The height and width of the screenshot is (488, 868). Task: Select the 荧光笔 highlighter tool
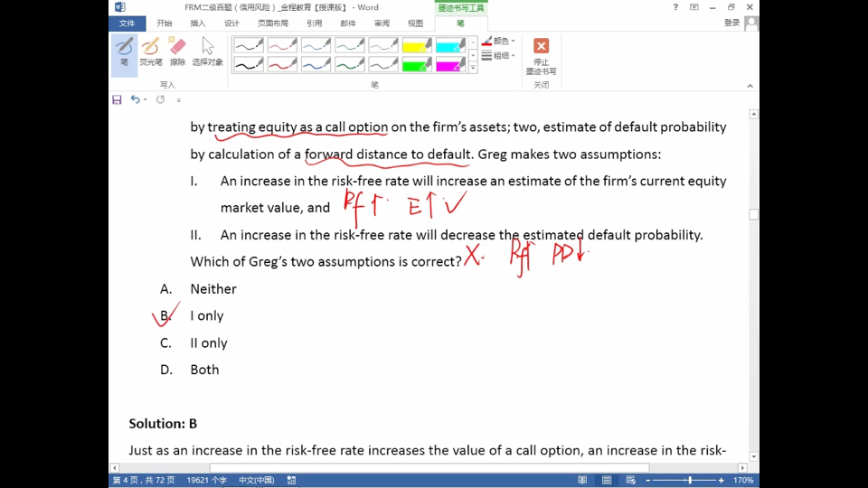point(151,53)
